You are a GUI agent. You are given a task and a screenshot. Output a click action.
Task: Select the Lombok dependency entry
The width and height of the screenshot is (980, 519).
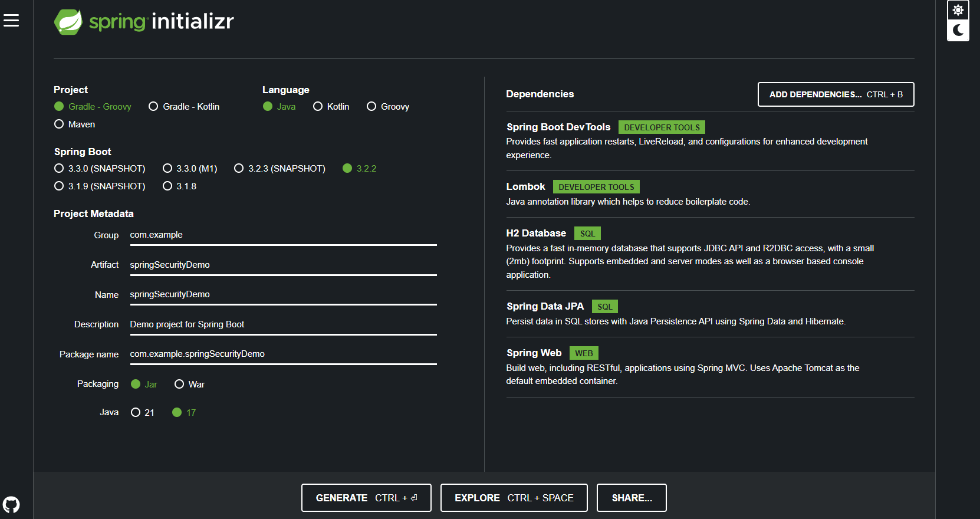click(710, 194)
